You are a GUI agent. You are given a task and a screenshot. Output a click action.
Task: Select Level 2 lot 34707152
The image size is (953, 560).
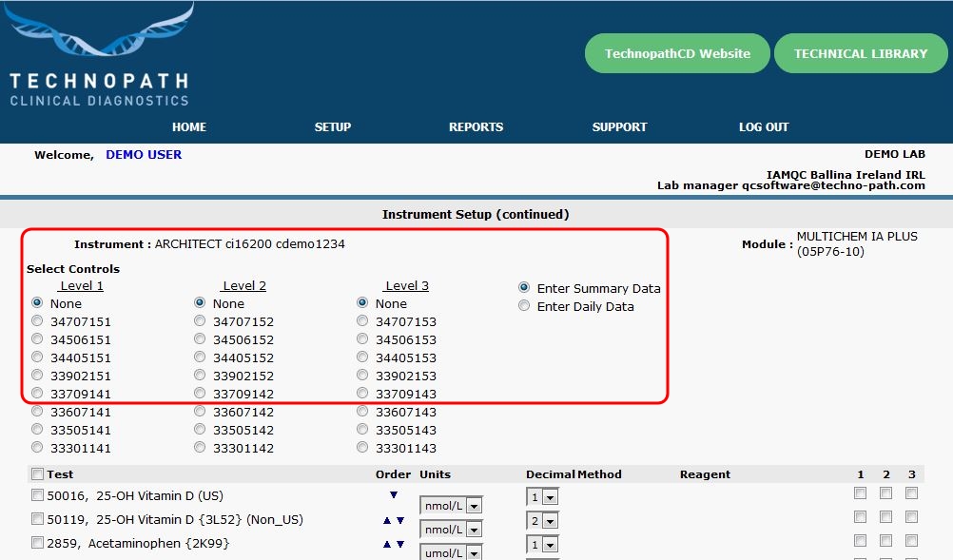point(200,320)
